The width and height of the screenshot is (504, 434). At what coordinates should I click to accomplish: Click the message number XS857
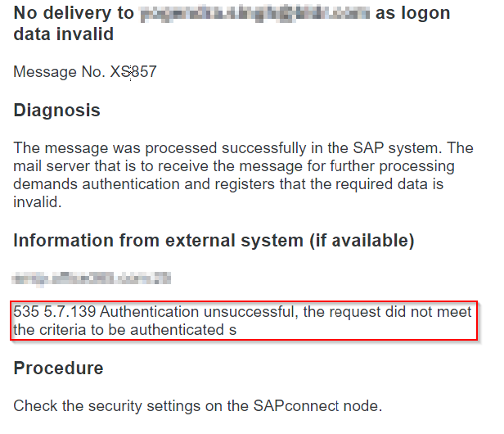tap(133, 72)
